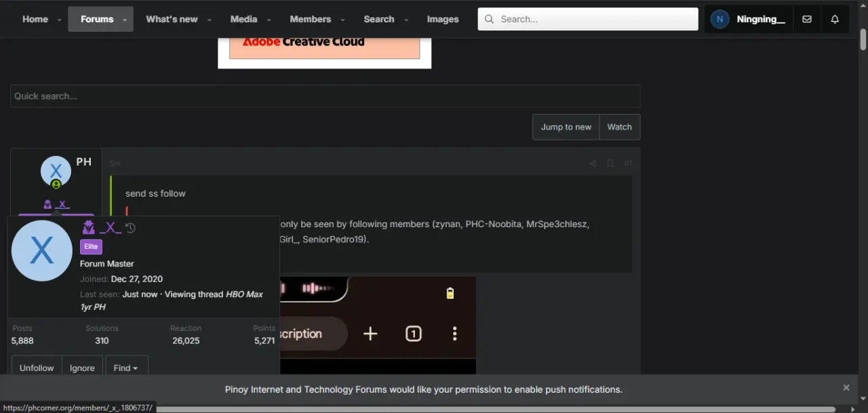
Task: Expand the Home menu arrow
Action: coord(60,20)
